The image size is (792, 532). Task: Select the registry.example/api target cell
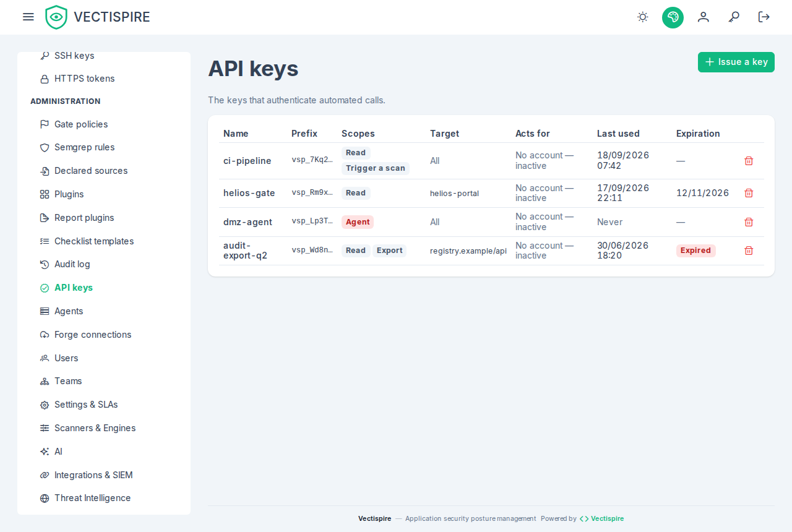click(468, 251)
